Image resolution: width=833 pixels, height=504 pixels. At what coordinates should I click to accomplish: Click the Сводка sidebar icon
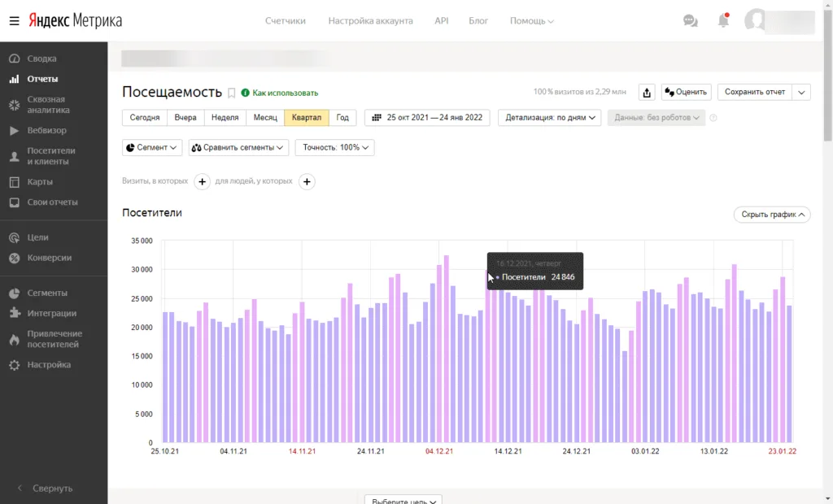15,59
